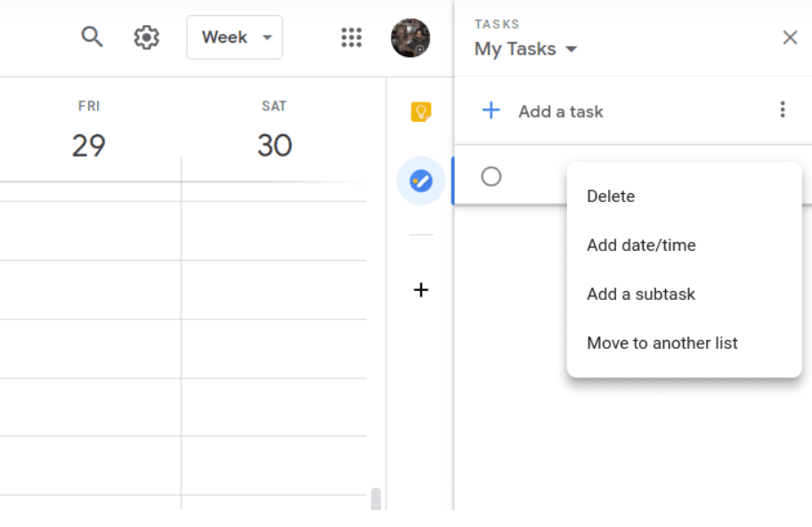Close the Tasks side panel
This screenshot has height=527, width=812.
(x=790, y=37)
